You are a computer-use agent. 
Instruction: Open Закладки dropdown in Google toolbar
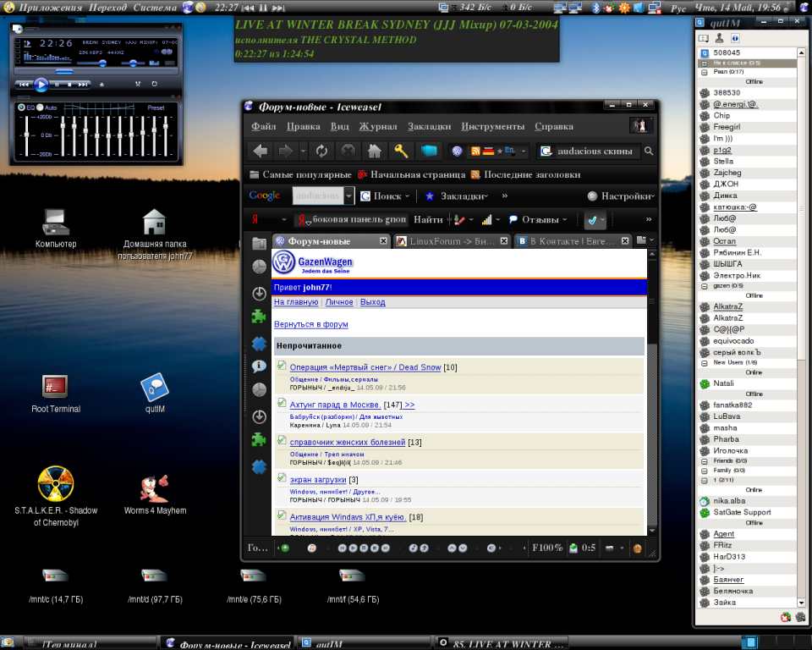click(x=486, y=196)
